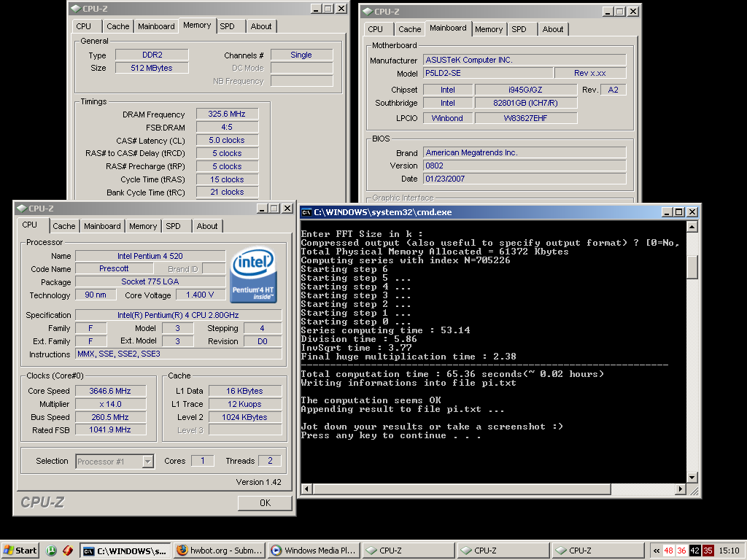
Task: Switch to hwbot.org Firefox taskbar button
Action: pyautogui.click(x=219, y=551)
